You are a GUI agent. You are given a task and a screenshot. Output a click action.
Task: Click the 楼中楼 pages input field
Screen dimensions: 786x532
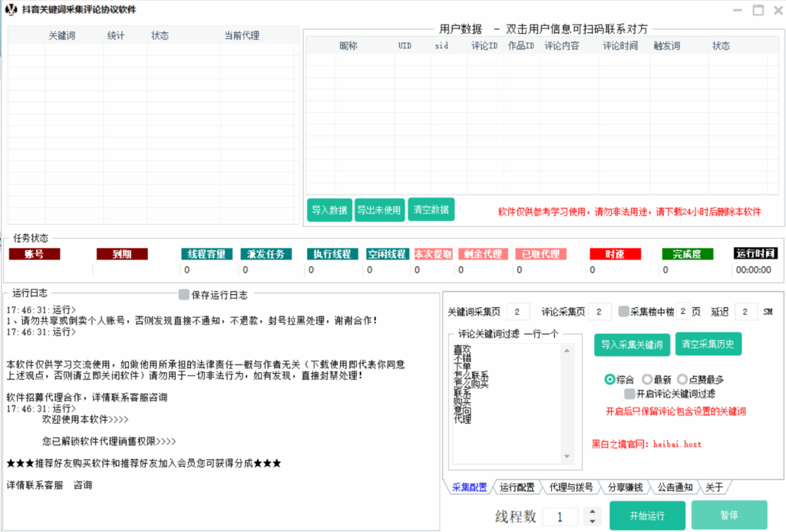point(682,312)
